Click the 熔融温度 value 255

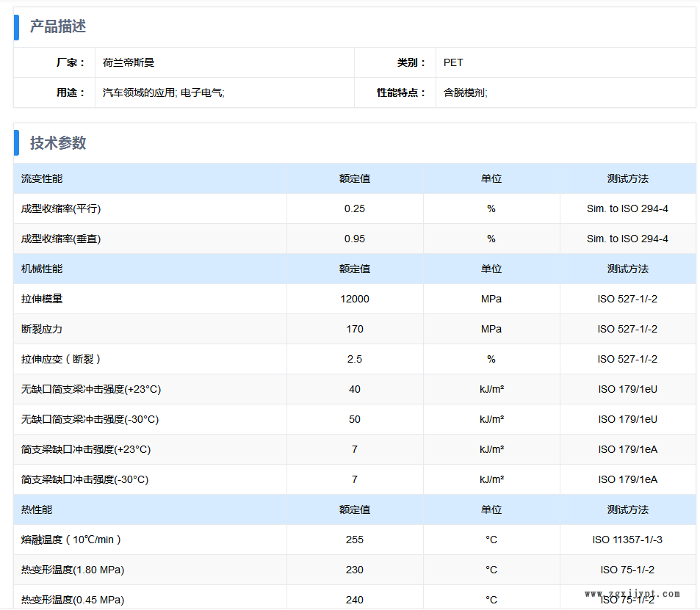pyautogui.click(x=355, y=540)
